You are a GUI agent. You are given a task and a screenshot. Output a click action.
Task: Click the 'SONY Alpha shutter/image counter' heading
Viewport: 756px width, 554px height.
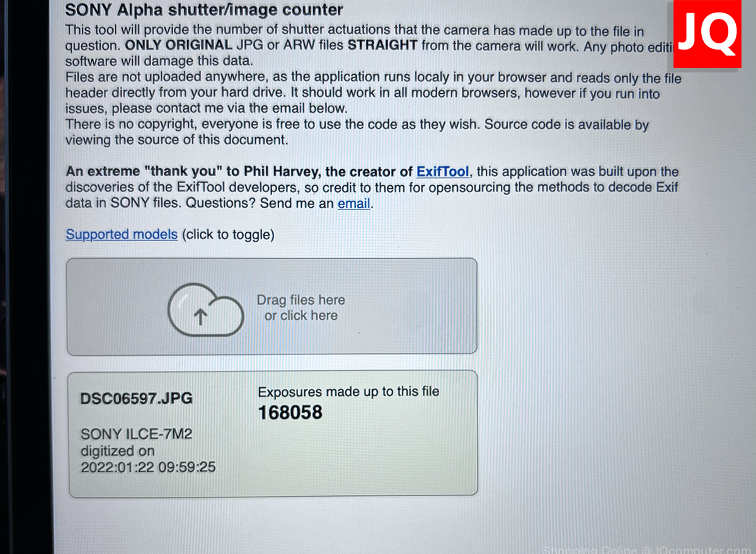coord(205,10)
